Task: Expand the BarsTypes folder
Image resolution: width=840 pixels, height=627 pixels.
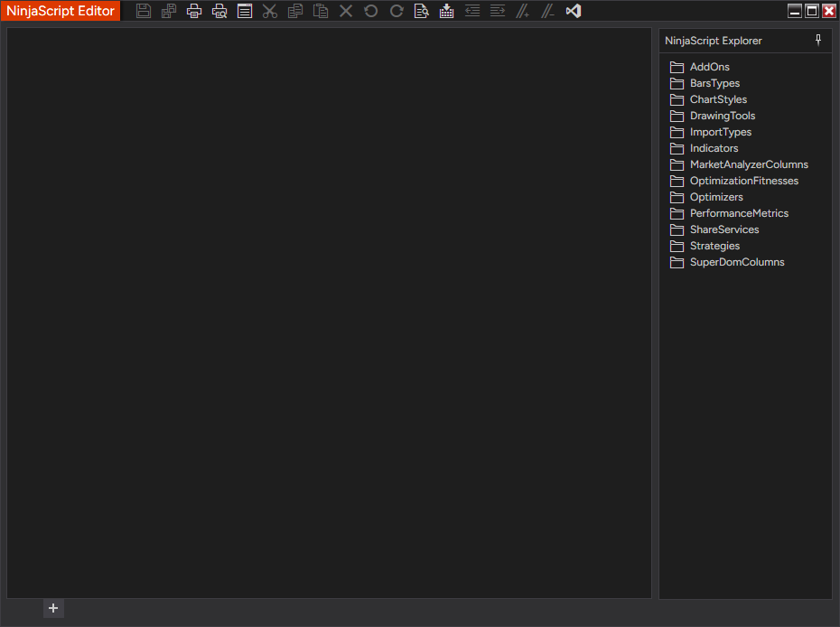Action: click(705, 83)
